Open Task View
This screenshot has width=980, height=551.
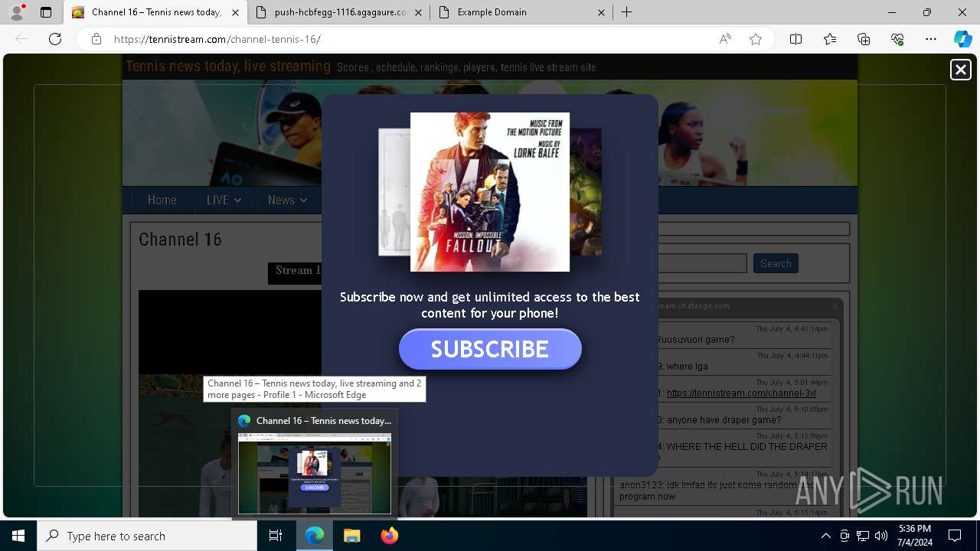(276, 536)
